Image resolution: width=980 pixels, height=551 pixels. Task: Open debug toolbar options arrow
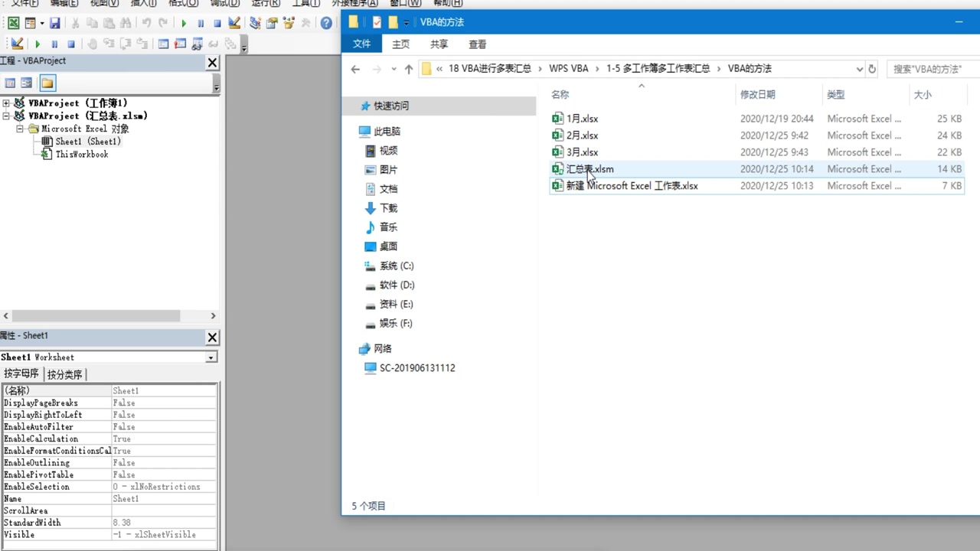click(244, 48)
